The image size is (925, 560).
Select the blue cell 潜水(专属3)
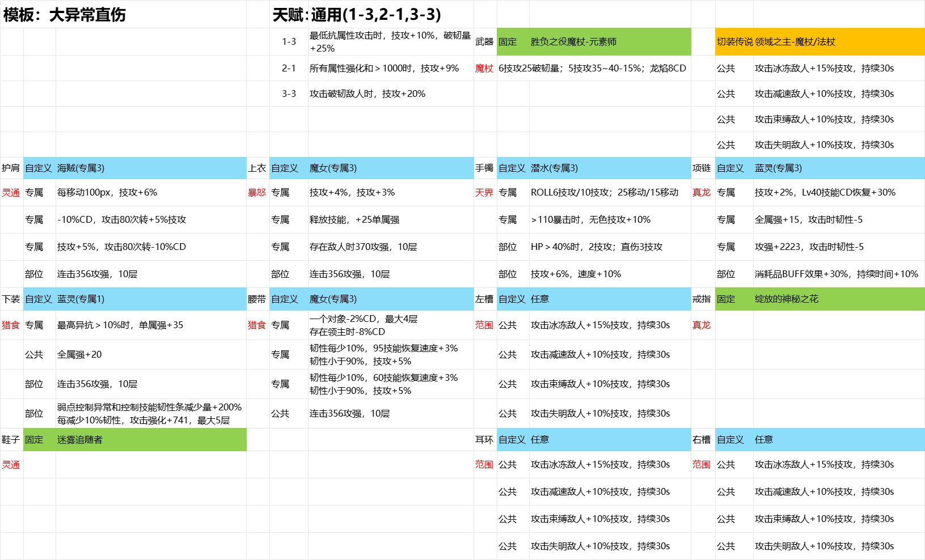click(x=610, y=168)
